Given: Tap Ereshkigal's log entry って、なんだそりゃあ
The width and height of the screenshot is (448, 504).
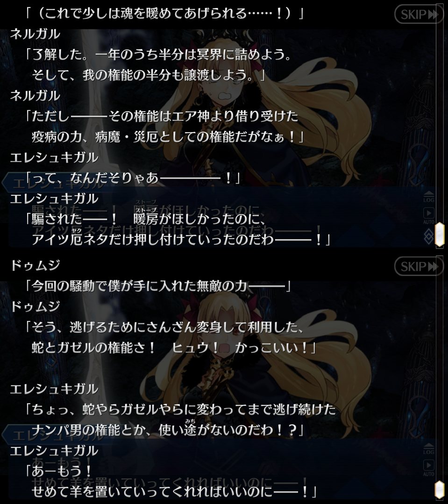Looking at the screenshot, I should (x=132, y=178).
